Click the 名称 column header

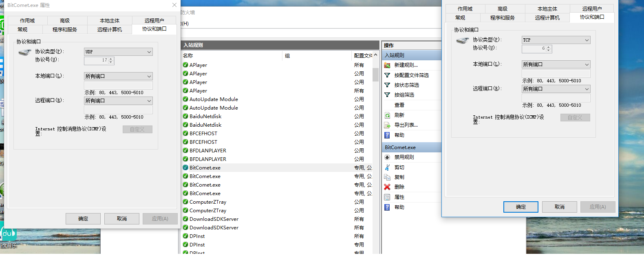[x=188, y=56]
